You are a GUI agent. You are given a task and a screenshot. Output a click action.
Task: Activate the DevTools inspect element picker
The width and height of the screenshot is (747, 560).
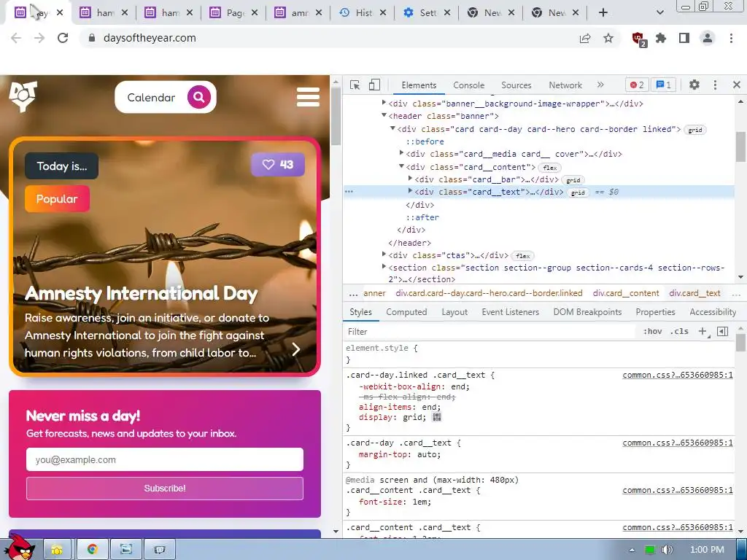pos(355,85)
